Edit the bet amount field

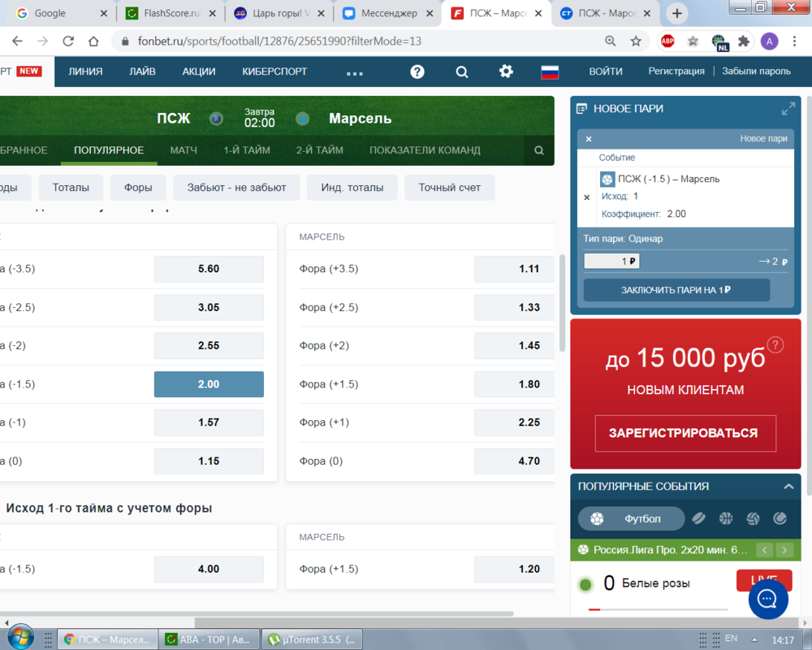point(611,262)
